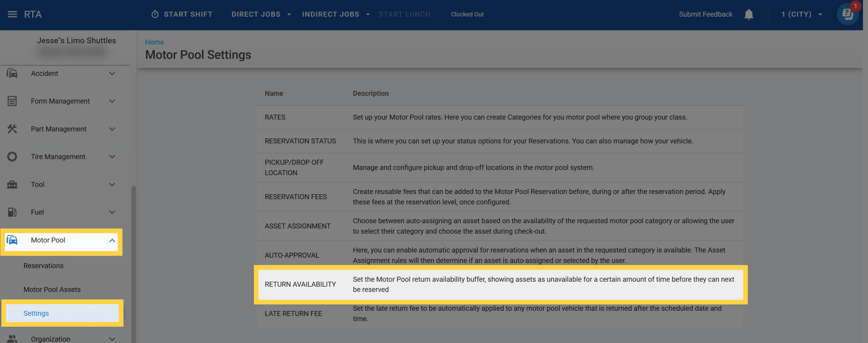868x343 pixels.
Task: Open Submit Feedback
Action: click(705, 15)
